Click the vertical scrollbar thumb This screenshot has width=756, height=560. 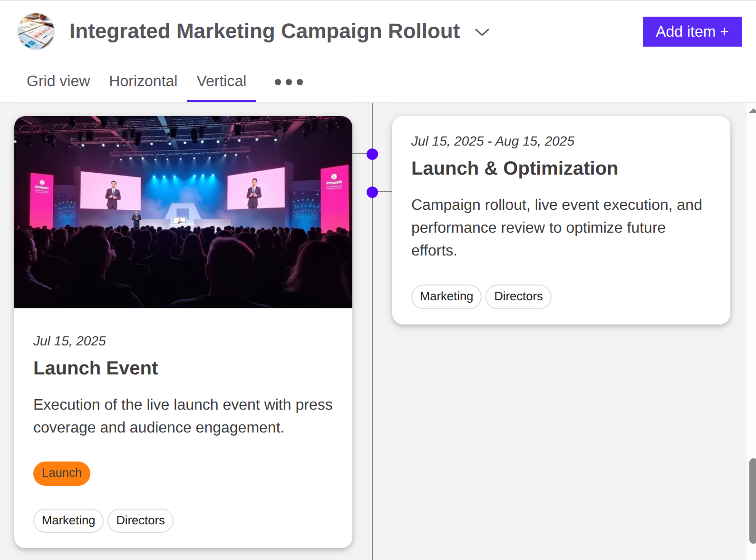[752, 501]
